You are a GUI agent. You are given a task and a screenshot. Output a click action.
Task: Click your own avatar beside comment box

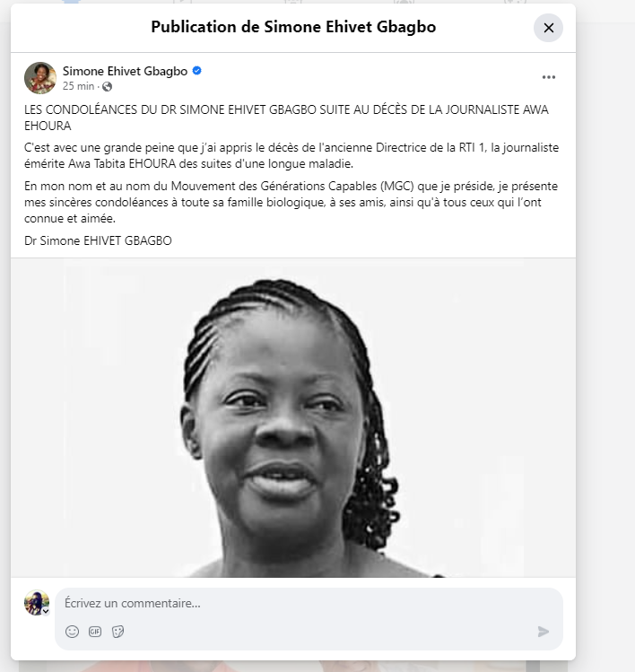click(37, 602)
